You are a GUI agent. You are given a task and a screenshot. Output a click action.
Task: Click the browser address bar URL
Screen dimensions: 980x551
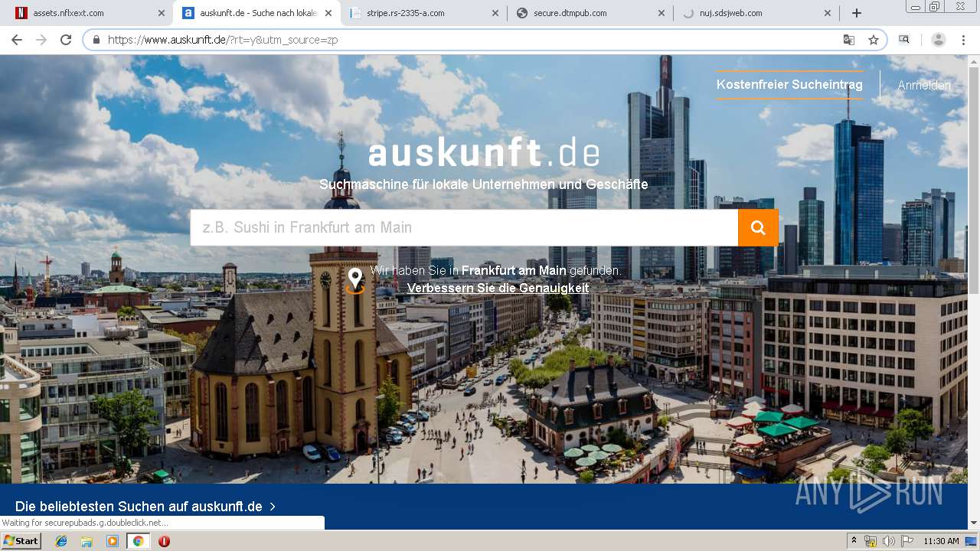[x=223, y=40]
